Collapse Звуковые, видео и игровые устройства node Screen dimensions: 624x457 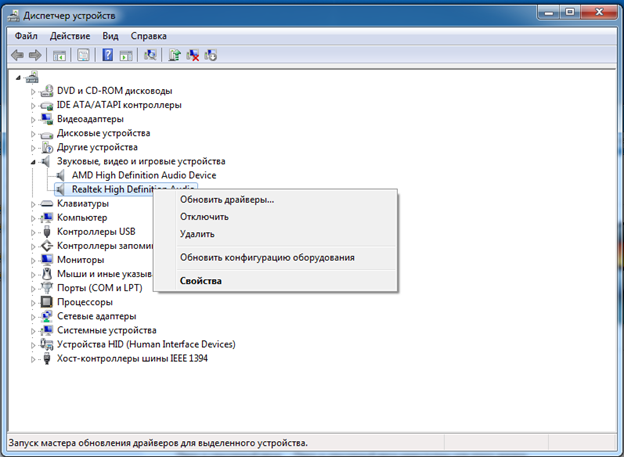[33, 161]
